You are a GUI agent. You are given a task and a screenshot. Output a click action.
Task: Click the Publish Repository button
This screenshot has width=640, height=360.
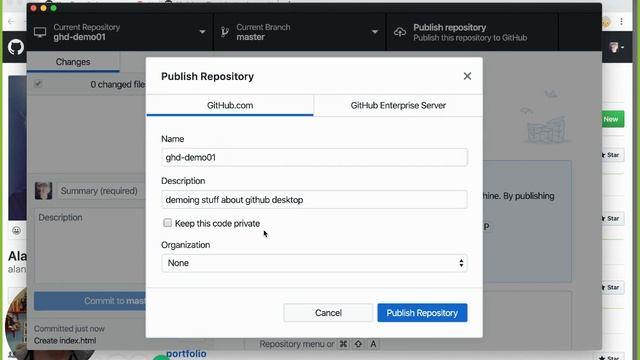[422, 313]
